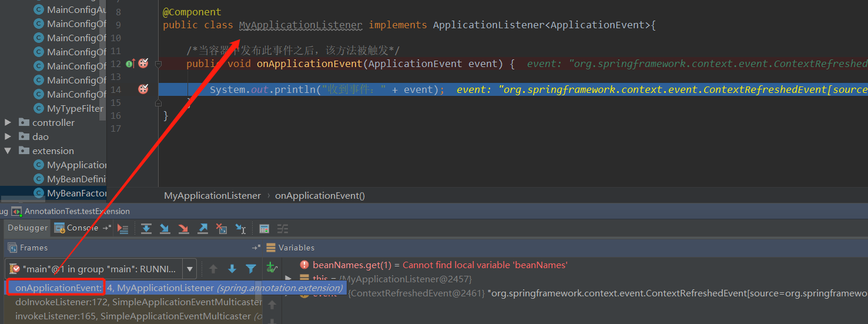The width and height of the screenshot is (868, 324).
Task: Click line number 17 in the gutter
Action: pyautogui.click(x=116, y=128)
